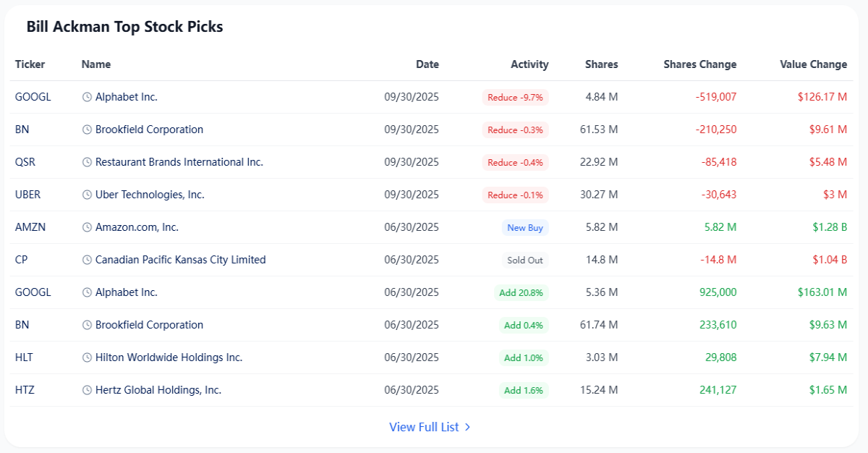
Task: Expand the list with the View Full List chevron
Action: point(467,427)
